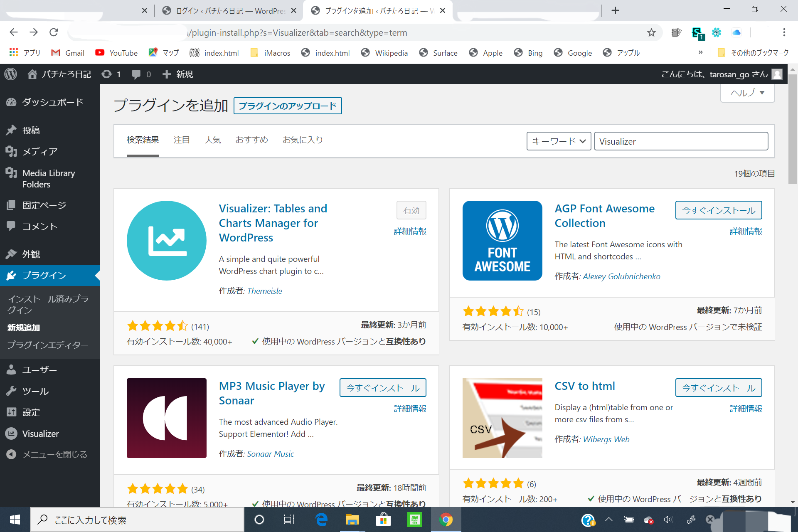Image resolution: width=798 pixels, height=532 pixels.
Task: Open Task View on taskbar
Action: click(x=289, y=520)
